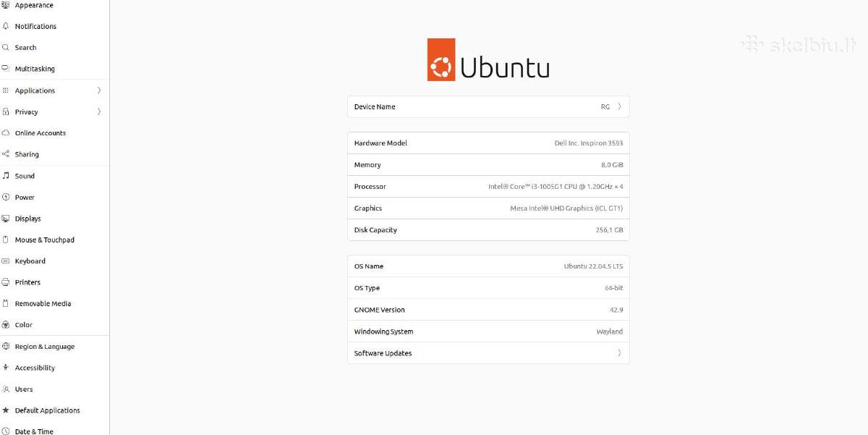The width and height of the screenshot is (868, 435).
Task: Open Mouse & Touchpad settings label
Action: (45, 240)
